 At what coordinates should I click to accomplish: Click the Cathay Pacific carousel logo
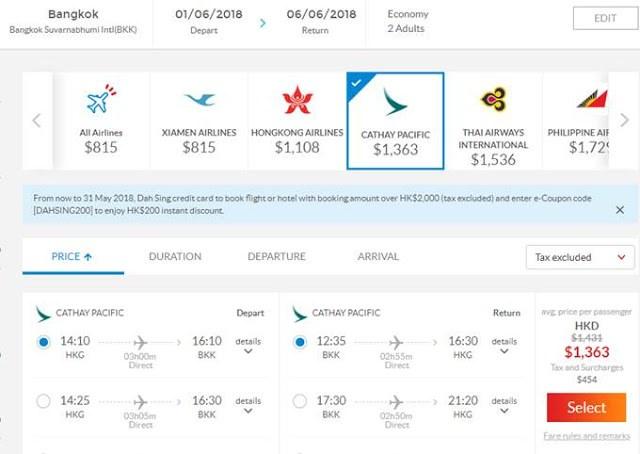[x=395, y=102]
